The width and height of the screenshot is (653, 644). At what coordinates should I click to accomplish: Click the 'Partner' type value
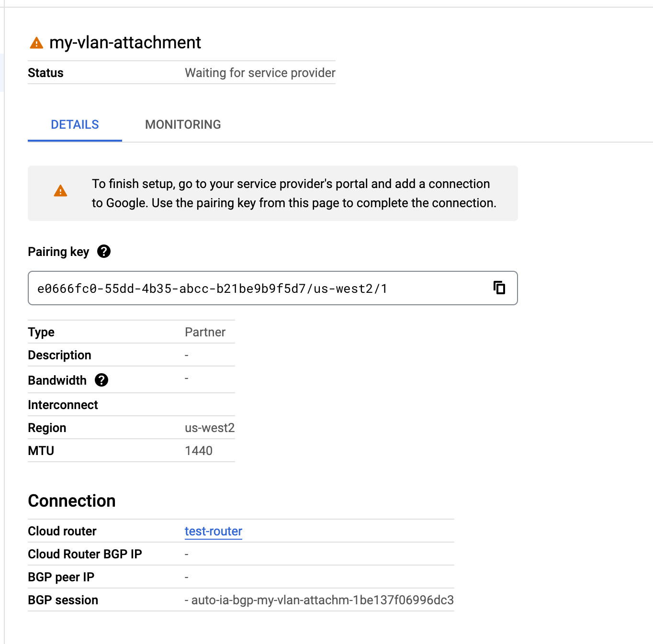tap(205, 332)
